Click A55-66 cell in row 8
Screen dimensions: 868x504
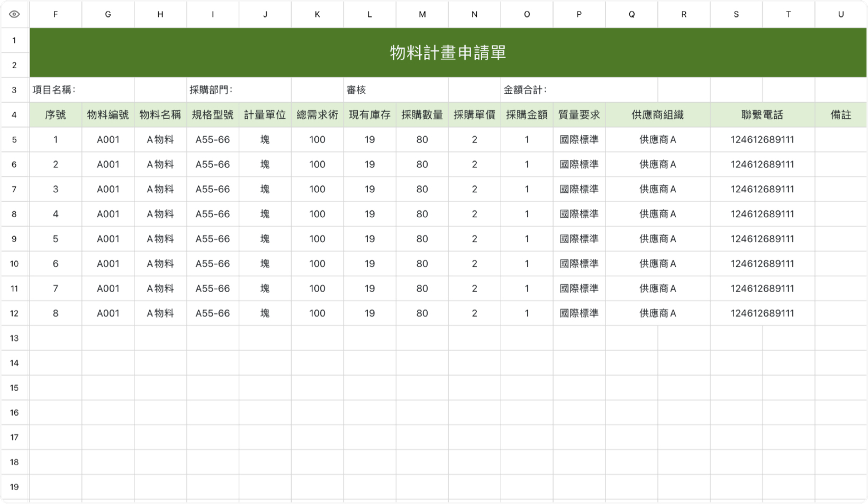tap(213, 214)
